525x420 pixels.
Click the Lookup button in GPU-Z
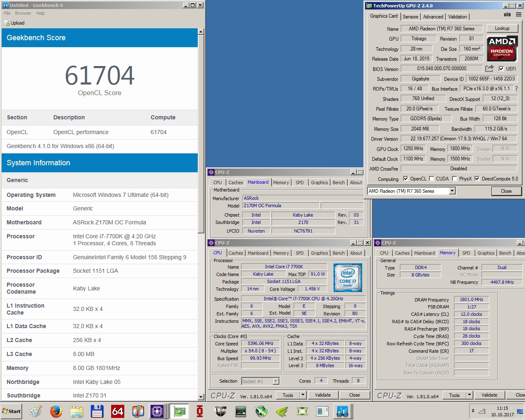502,28
